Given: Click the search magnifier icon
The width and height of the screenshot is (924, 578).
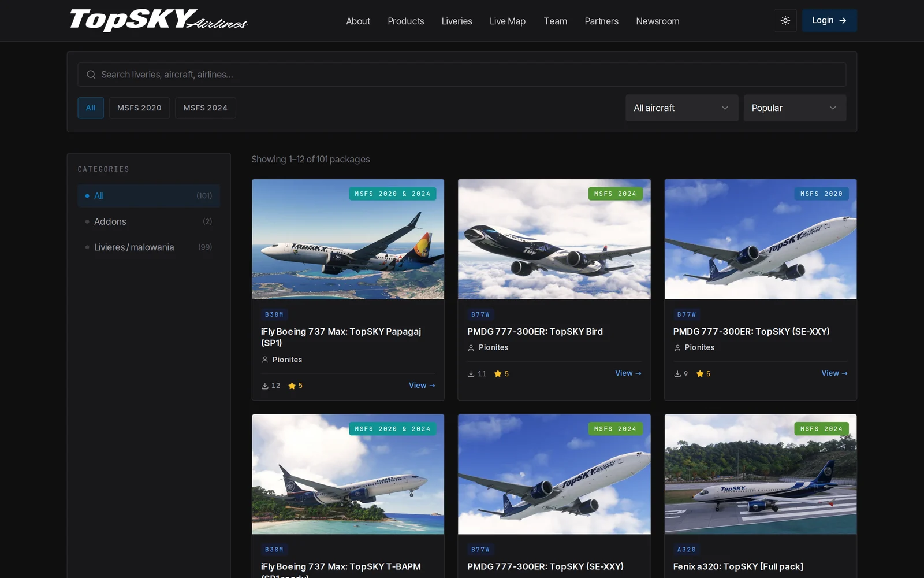Looking at the screenshot, I should (91, 75).
